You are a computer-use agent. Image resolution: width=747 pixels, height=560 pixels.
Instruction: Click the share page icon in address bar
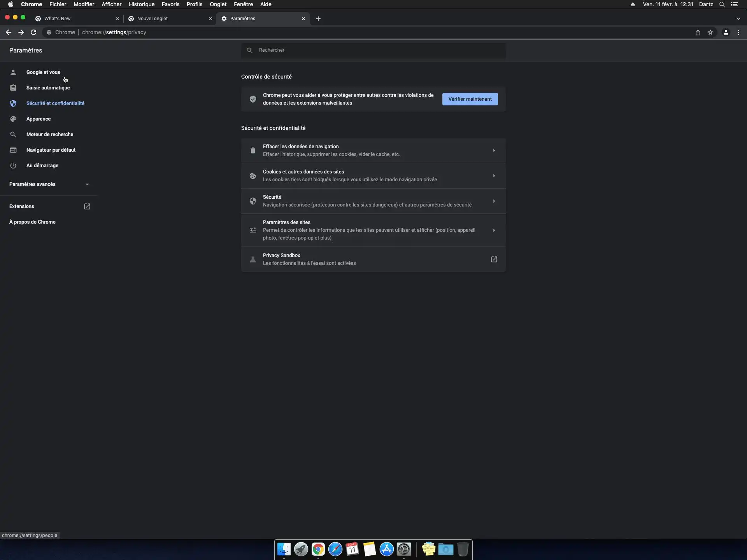pos(698,32)
